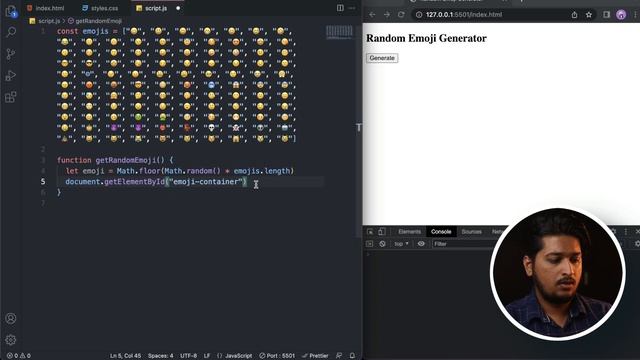Open the Extensions view
Screen dimensions: 640x360
click(x=11, y=97)
